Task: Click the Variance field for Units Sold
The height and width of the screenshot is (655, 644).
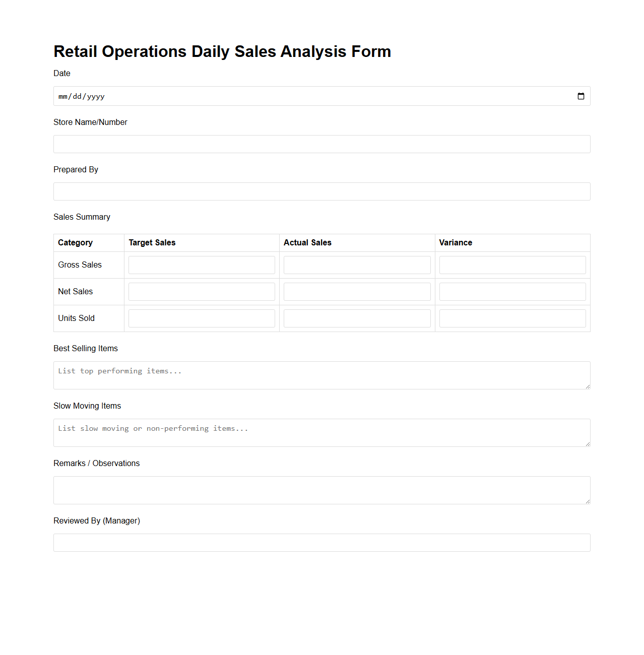Action: click(x=512, y=318)
